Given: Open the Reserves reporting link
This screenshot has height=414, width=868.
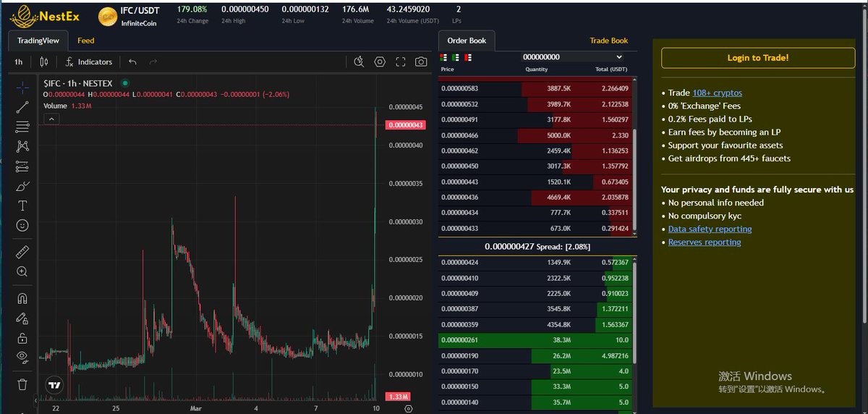Looking at the screenshot, I should (705, 242).
